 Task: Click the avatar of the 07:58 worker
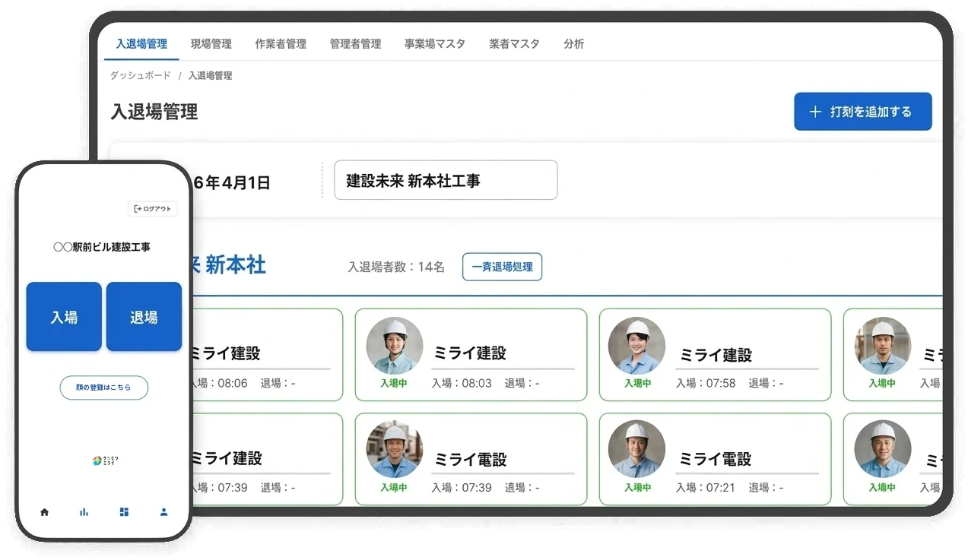point(637,346)
